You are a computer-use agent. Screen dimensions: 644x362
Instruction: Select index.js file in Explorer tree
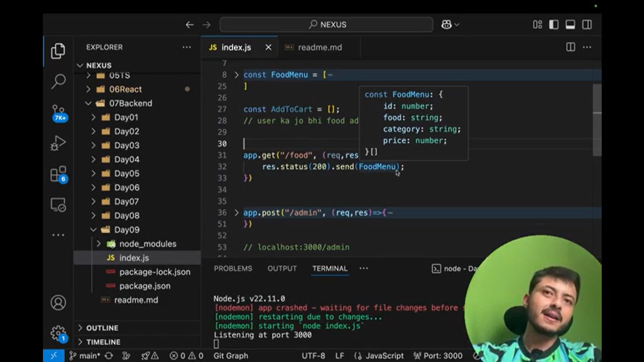pyautogui.click(x=137, y=258)
